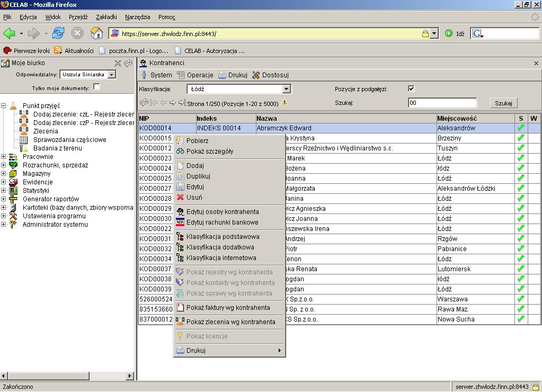542x392 pixels.
Task: Select Duplikuj in context menu
Action: click(229, 176)
